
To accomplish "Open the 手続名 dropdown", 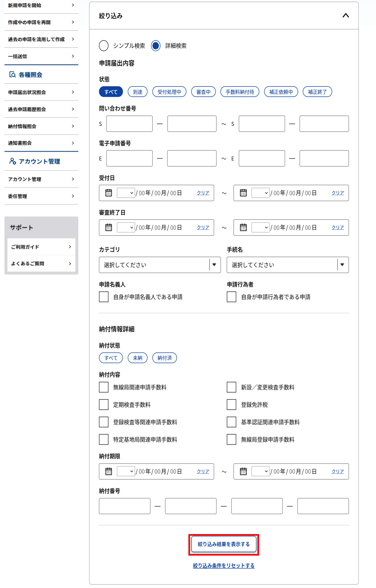I will tap(288, 265).
